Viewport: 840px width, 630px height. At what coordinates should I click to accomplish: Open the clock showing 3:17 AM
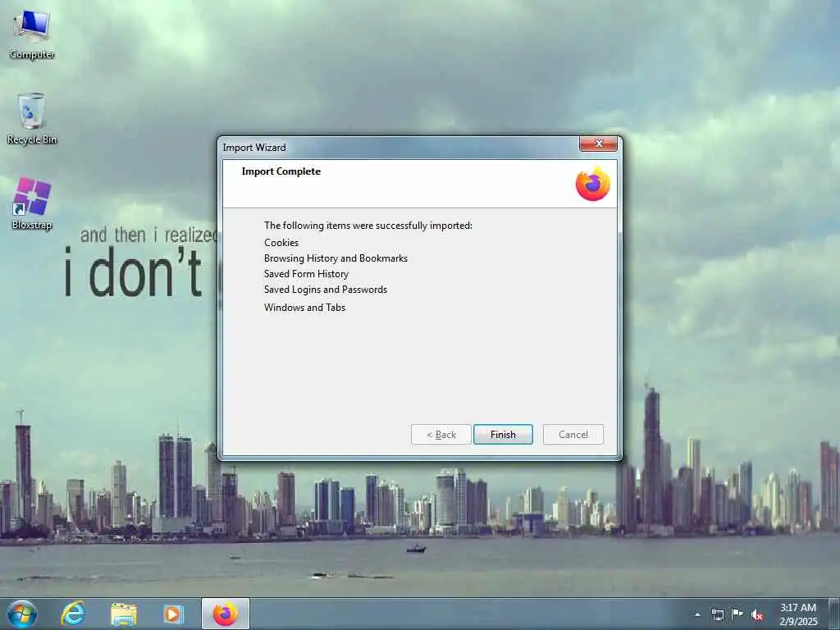tap(798, 614)
